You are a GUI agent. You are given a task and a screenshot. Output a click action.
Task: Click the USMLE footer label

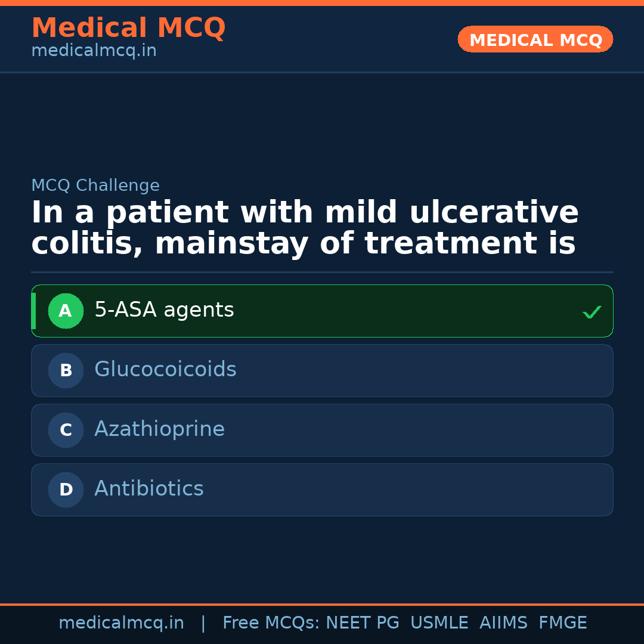(439, 623)
